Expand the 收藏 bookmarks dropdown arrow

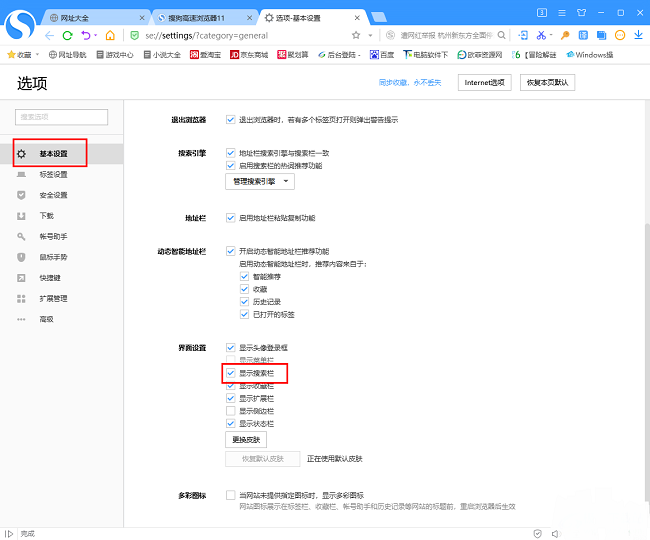click(x=37, y=54)
